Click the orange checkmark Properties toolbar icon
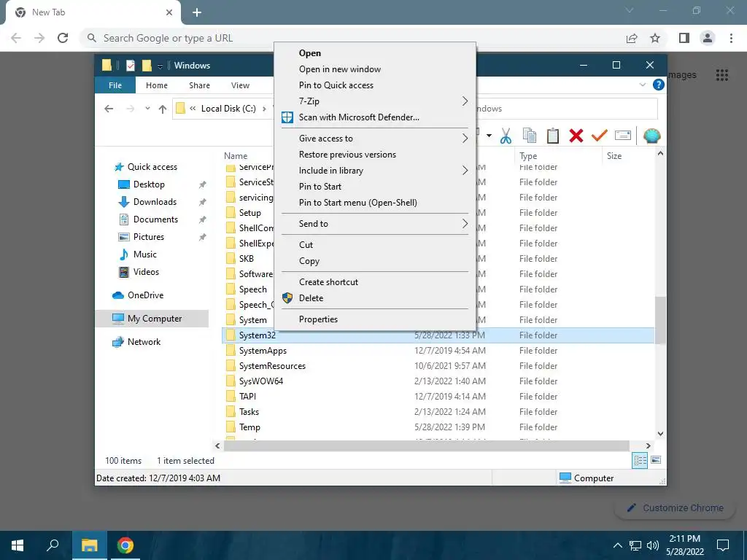747x560 pixels. [600, 136]
